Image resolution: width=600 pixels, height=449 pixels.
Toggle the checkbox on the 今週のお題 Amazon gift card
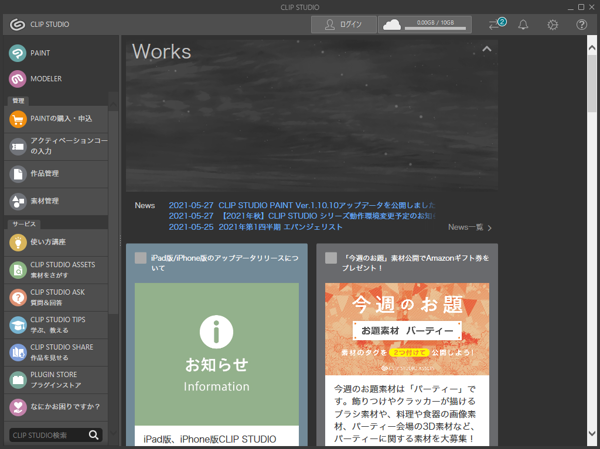[331, 258]
